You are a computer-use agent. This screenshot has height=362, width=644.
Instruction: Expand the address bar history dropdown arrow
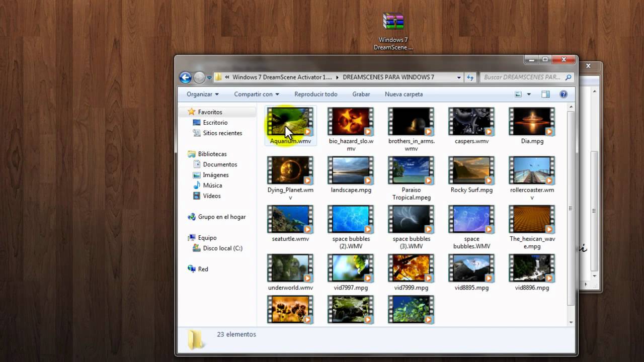(458, 77)
